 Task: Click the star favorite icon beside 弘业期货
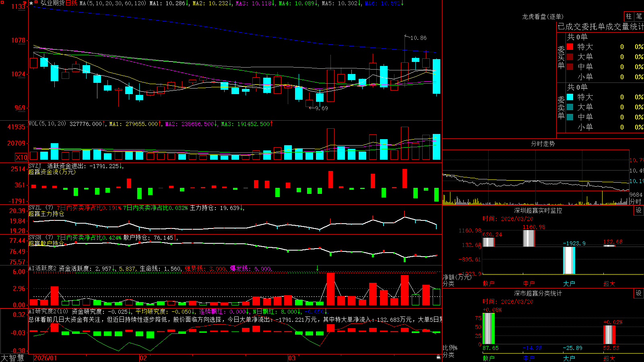[31, 3]
